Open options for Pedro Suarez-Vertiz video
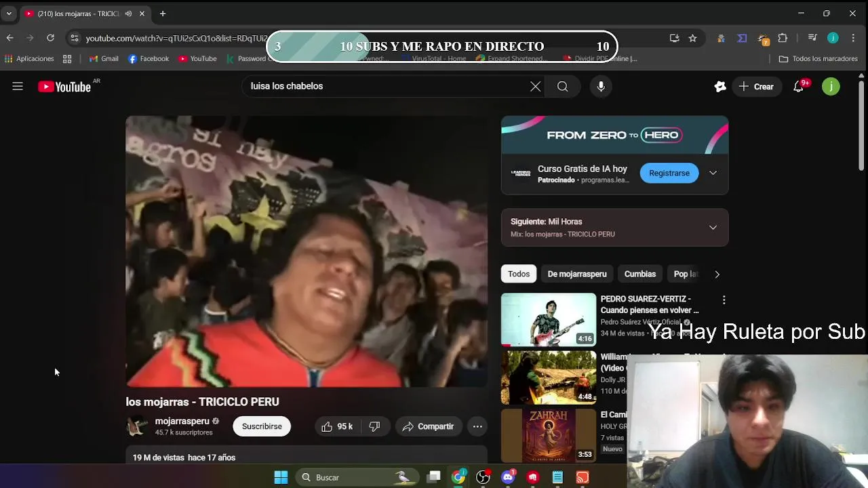This screenshot has width=868, height=488. pos(724,300)
